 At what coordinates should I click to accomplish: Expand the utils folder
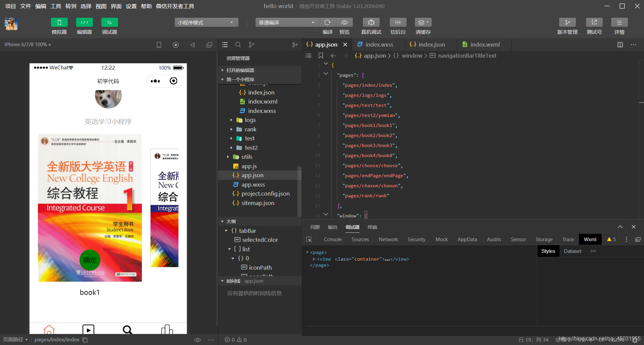tap(228, 157)
